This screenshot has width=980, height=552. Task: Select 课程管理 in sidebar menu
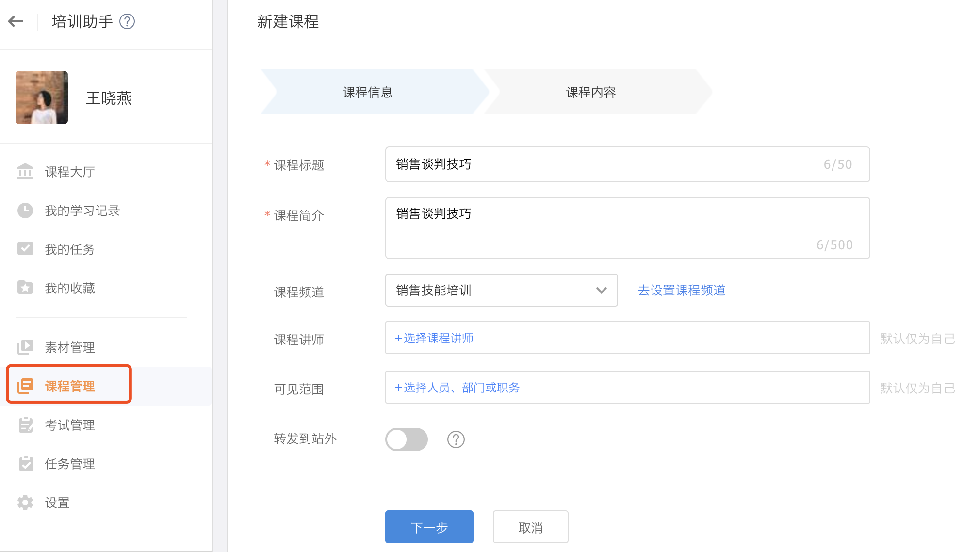69,386
